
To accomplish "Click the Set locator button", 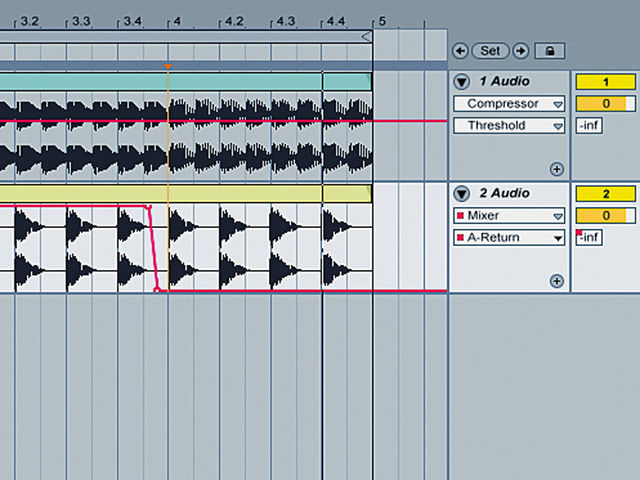I will (490, 51).
